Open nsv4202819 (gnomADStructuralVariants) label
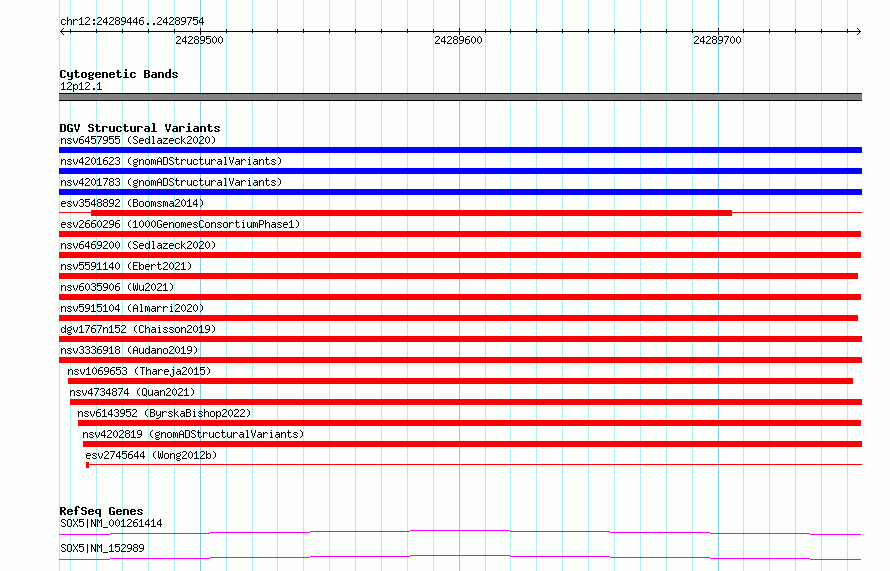890x571 pixels. [193, 434]
